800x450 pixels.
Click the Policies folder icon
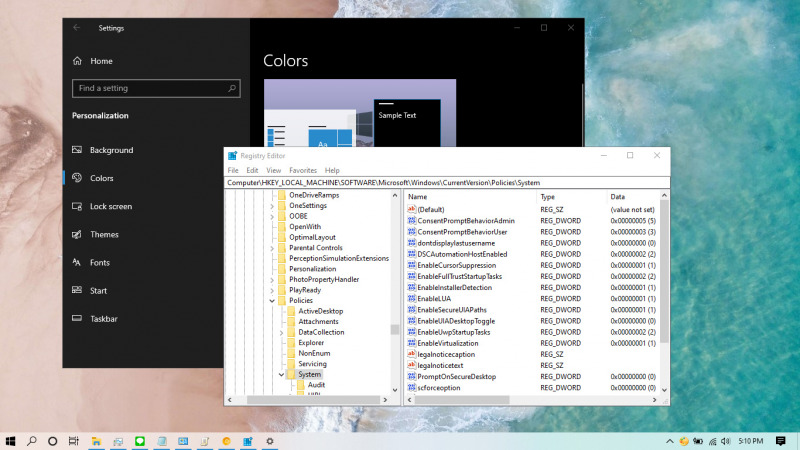(x=282, y=301)
